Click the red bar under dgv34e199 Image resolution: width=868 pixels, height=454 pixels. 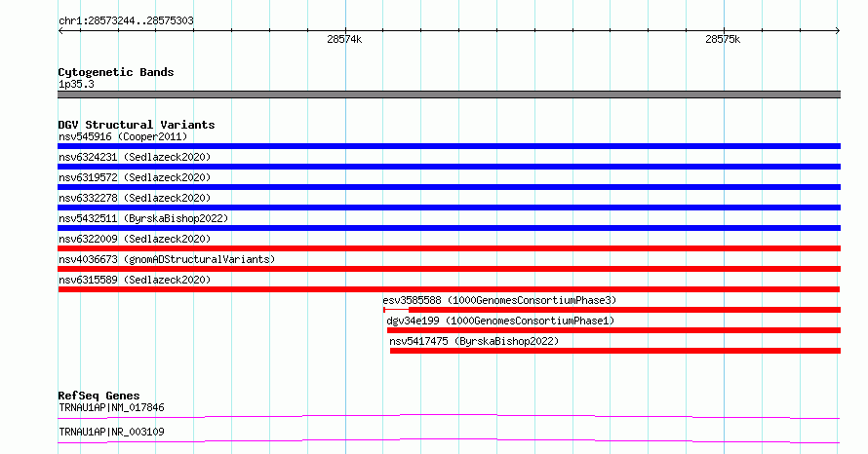[613, 330]
